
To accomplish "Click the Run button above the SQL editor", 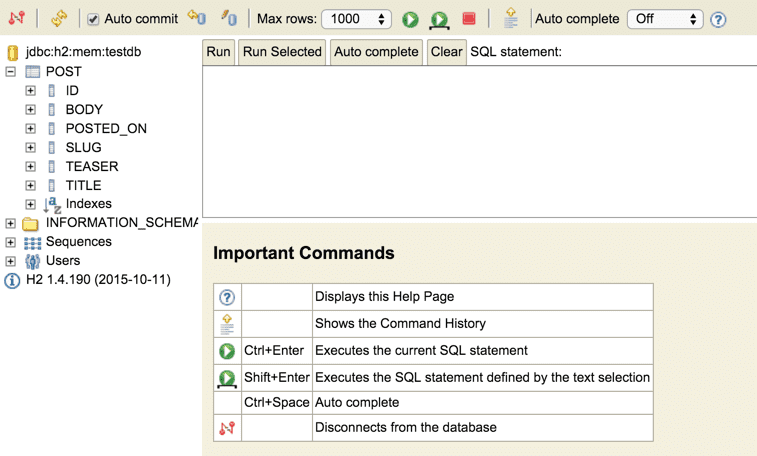I will point(218,52).
